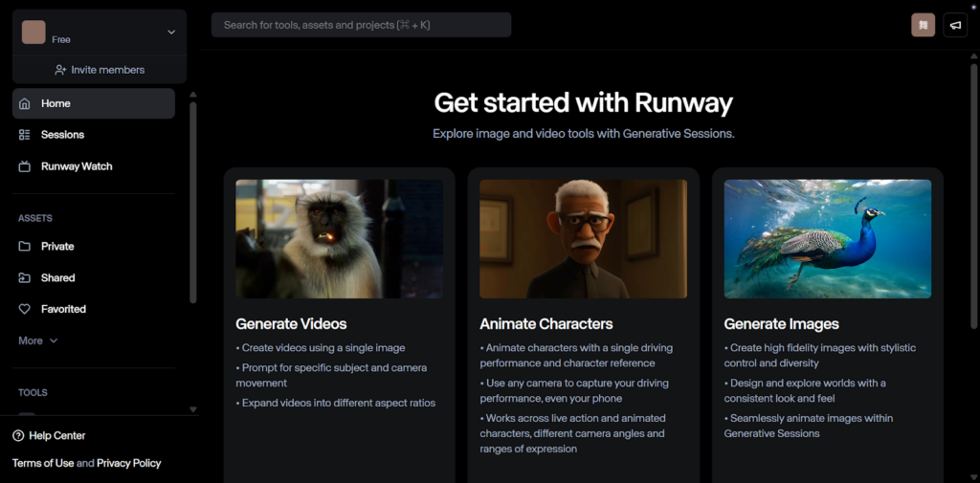Click the 'Get started with Runway' heading

(583, 103)
